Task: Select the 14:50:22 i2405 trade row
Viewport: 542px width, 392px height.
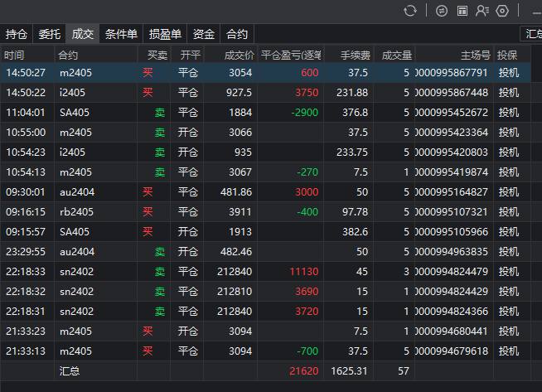Action: (x=249, y=93)
